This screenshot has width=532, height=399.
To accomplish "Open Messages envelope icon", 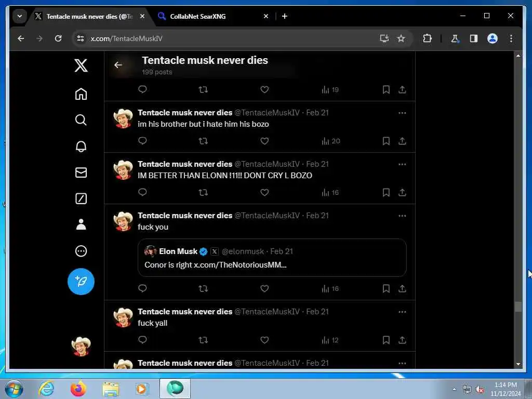I will pyautogui.click(x=81, y=172).
